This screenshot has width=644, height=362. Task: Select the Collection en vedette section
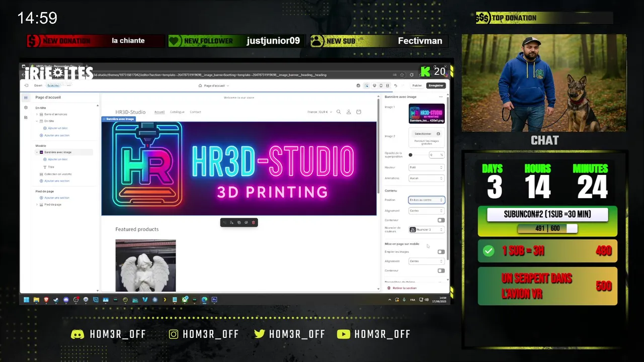[x=58, y=174]
